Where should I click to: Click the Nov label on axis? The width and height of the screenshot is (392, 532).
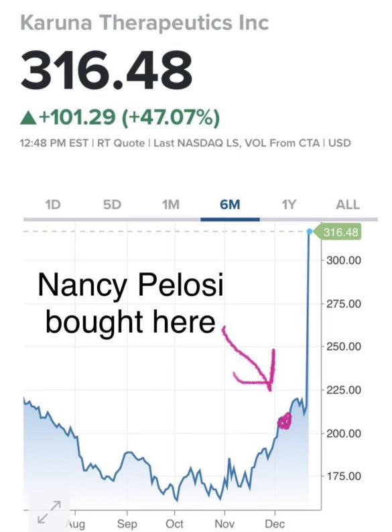coord(224,523)
